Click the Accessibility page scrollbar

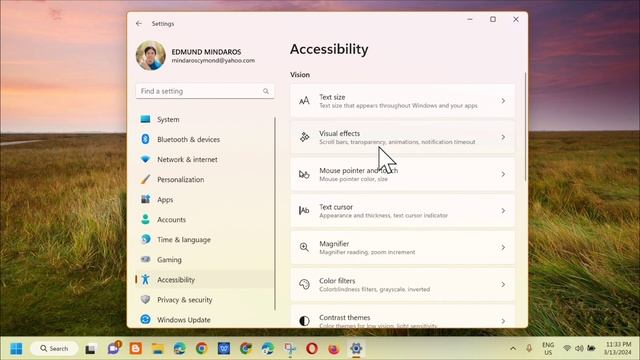click(525, 127)
